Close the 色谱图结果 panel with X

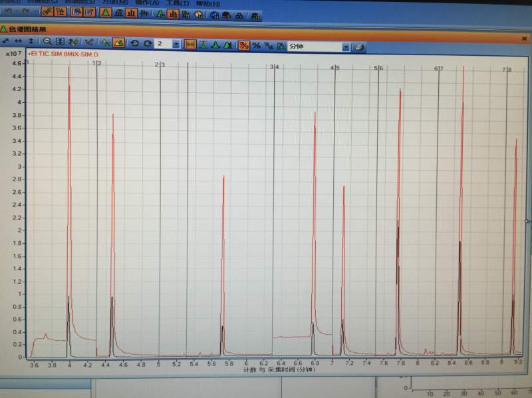pos(524,39)
